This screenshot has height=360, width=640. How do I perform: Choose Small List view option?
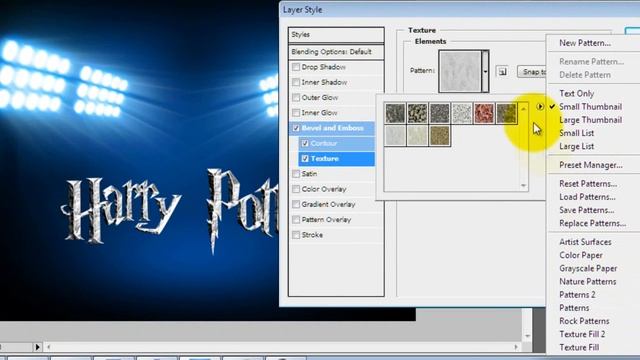tap(576, 133)
